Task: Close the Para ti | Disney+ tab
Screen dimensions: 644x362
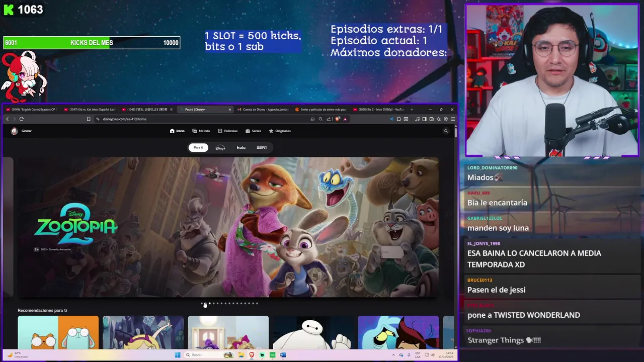Action: 230,110
